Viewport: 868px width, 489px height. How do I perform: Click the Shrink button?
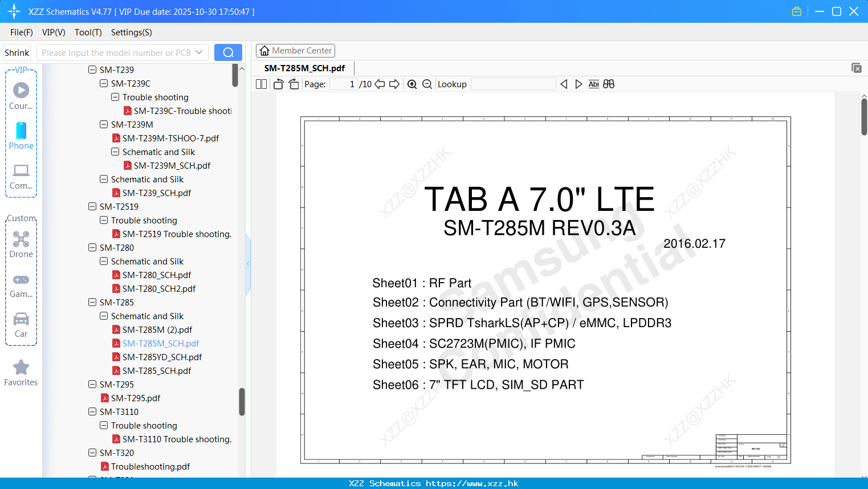[17, 52]
